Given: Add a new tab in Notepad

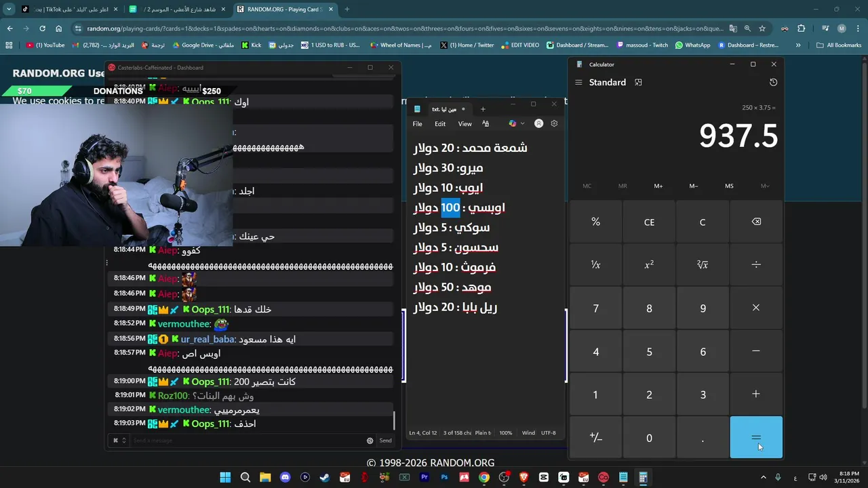Looking at the screenshot, I should (x=483, y=109).
